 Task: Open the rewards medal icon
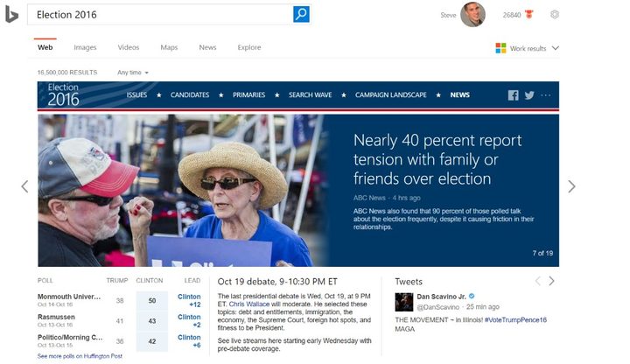pos(529,15)
